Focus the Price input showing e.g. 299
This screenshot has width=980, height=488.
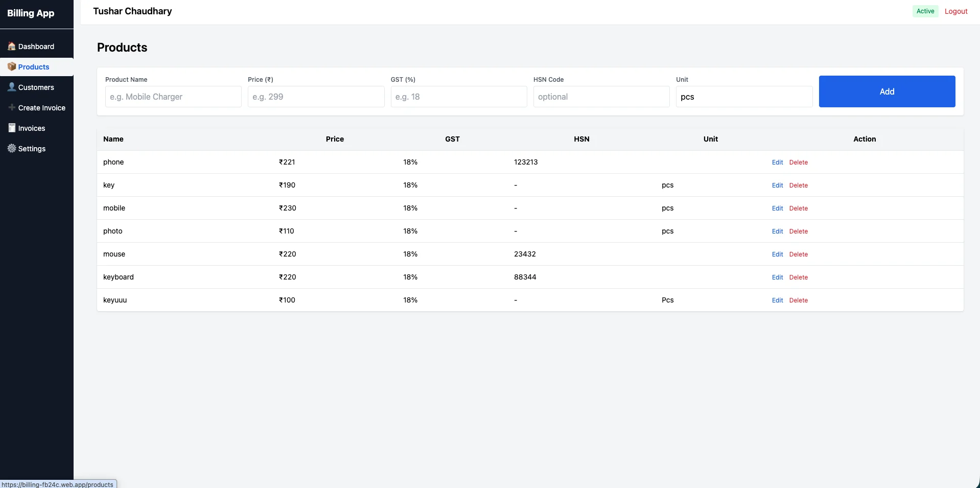click(x=316, y=97)
